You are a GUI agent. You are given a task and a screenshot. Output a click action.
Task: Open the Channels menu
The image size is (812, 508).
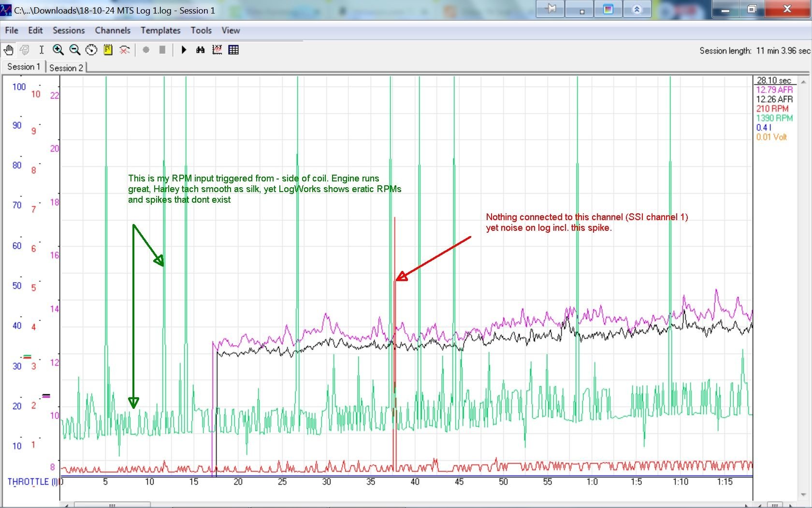113,30
